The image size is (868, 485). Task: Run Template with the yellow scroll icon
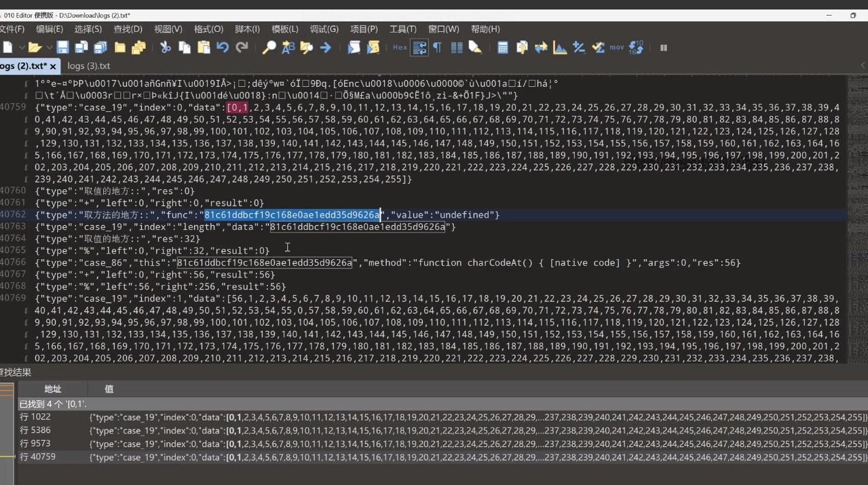[x=373, y=47]
